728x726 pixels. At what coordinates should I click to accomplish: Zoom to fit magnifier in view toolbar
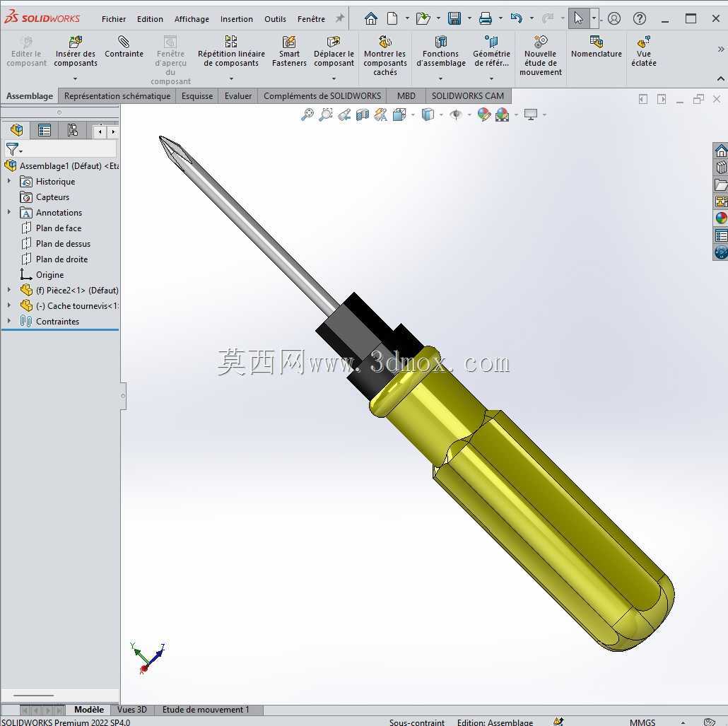click(307, 115)
